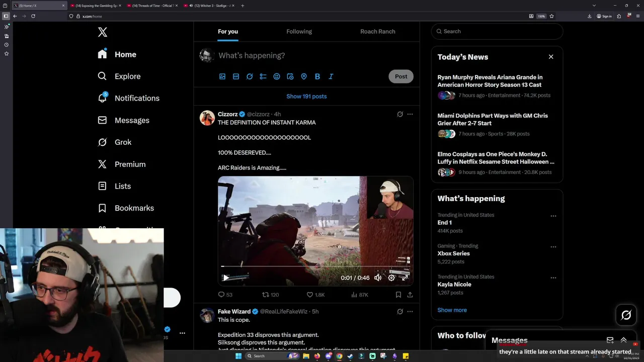Open the video settings gear
The image size is (644, 362).
click(391, 278)
